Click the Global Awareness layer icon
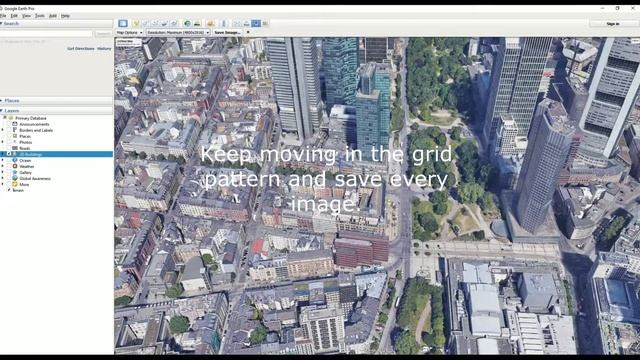 pyautogui.click(x=15, y=178)
